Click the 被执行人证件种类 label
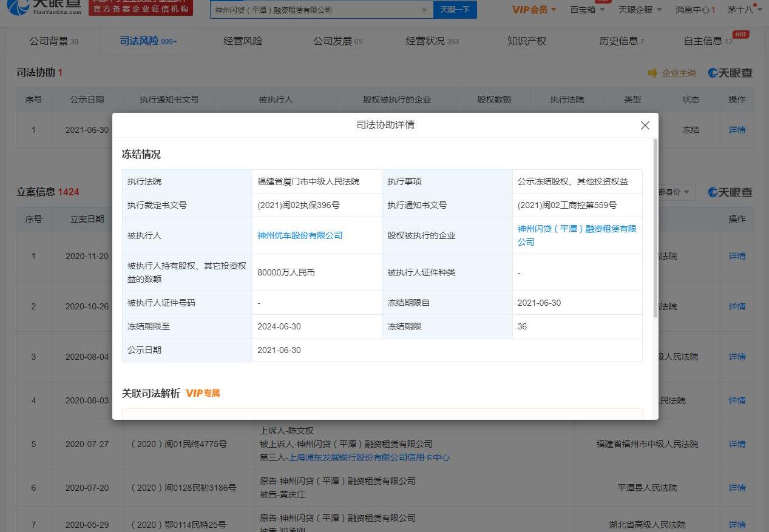 point(421,272)
